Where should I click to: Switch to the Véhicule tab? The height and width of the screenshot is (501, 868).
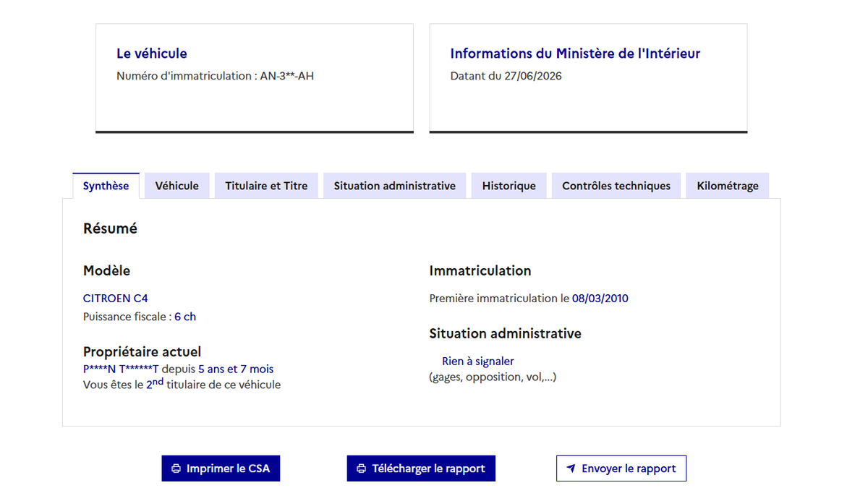pyautogui.click(x=177, y=186)
